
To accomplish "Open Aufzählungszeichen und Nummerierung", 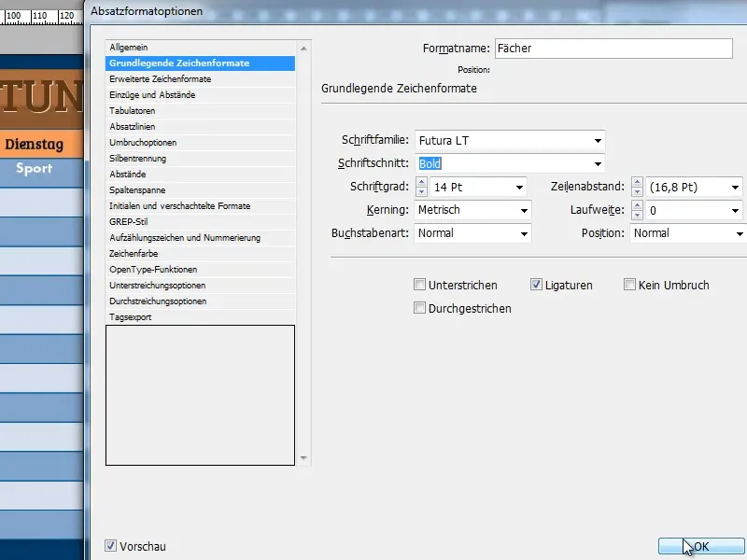I will tap(200, 238).
